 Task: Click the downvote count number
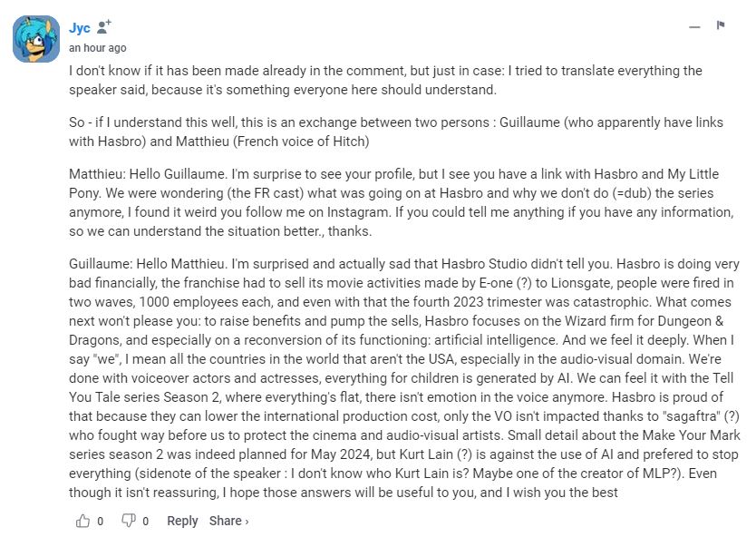145,521
